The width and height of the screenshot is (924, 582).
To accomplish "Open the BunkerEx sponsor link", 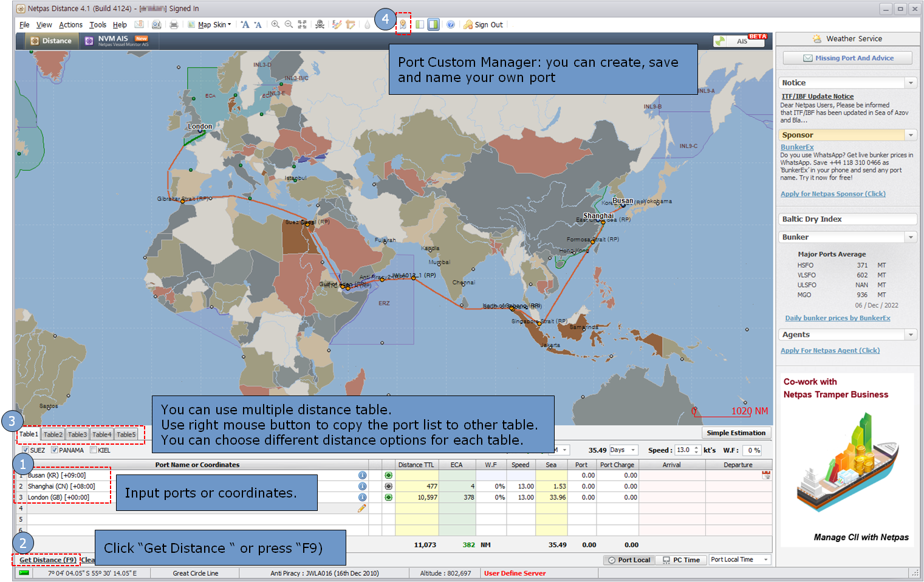I will click(x=797, y=147).
